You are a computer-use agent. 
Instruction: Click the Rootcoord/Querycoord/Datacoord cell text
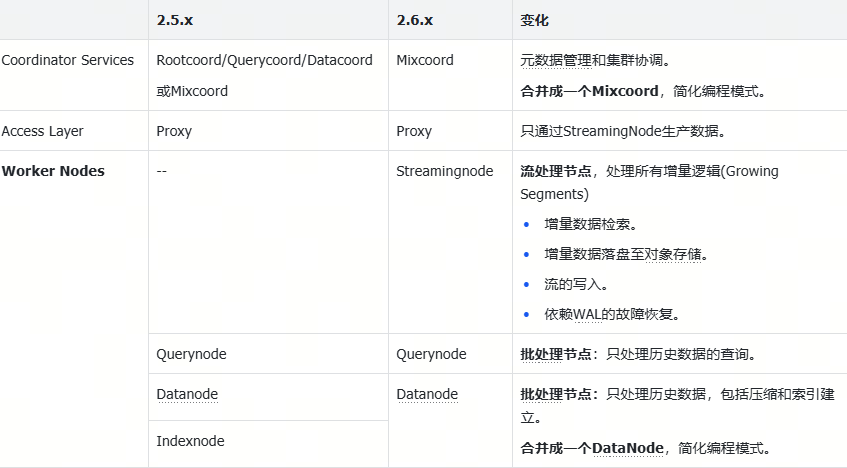pos(264,60)
